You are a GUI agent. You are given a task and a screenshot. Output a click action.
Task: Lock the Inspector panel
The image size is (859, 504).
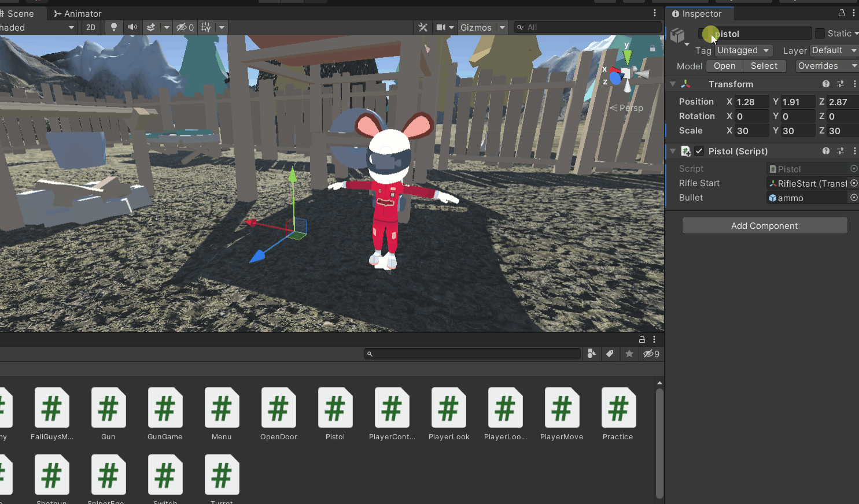pos(842,13)
